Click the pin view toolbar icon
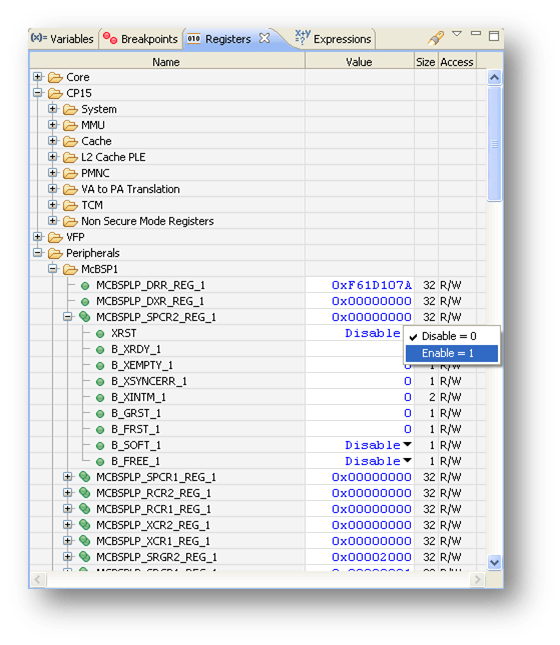Image resolution: width=560 pixels, height=645 pixels. click(x=436, y=38)
